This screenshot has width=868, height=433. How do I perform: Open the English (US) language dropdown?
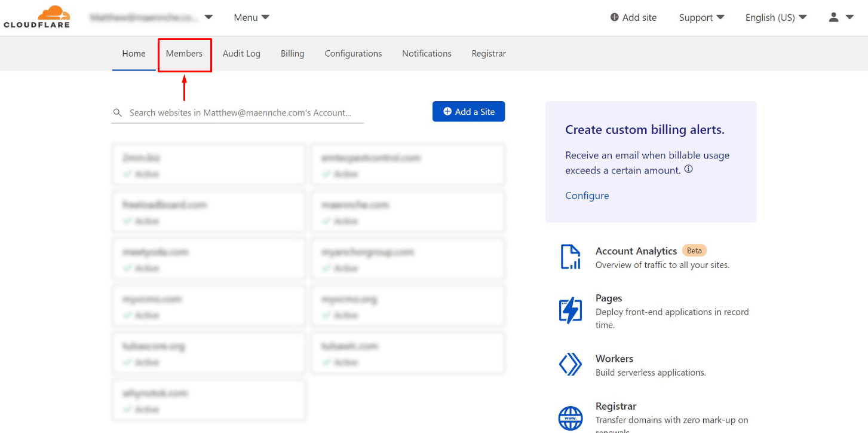775,17
